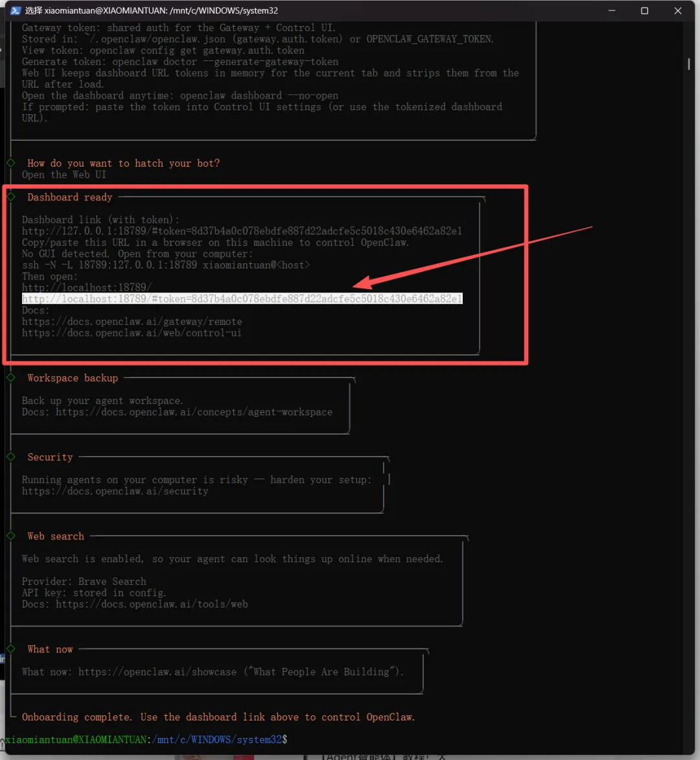Click the http://localhost:18789/ line

(87, 287)
